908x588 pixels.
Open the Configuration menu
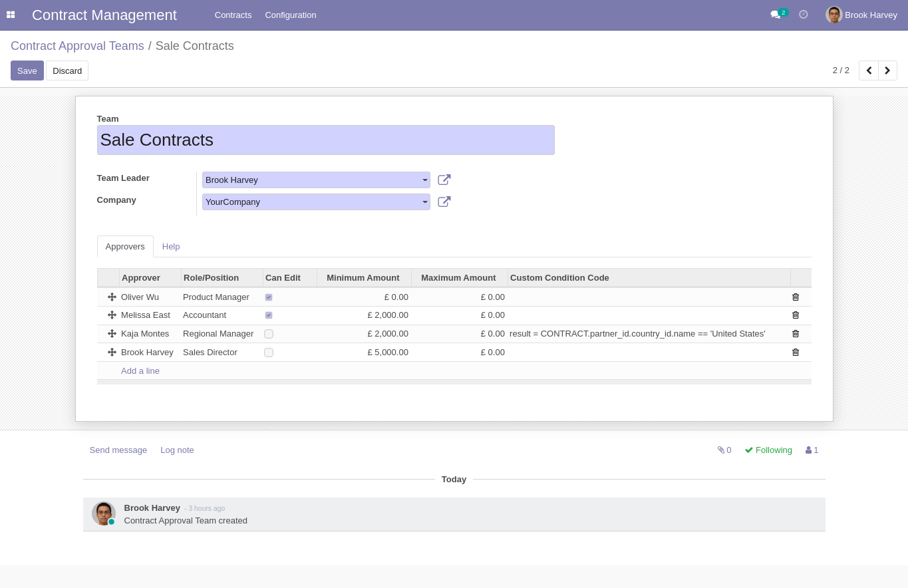[x=290, y=15]
